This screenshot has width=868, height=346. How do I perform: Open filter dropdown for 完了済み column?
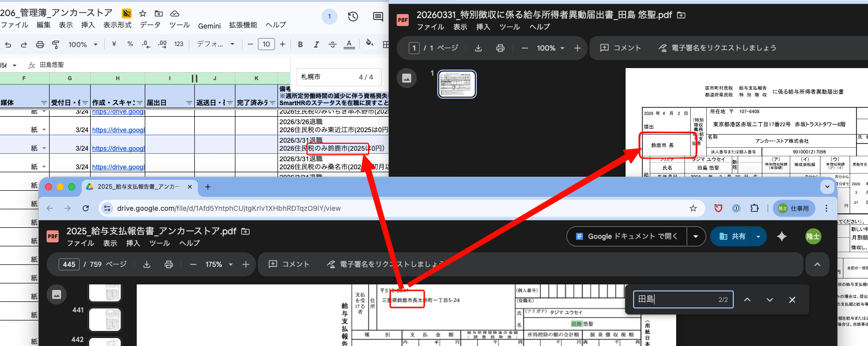click(x=272, y=103)
